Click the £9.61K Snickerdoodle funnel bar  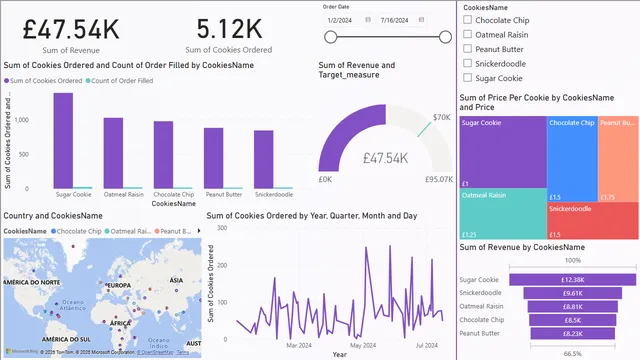(x=573, y=293)
